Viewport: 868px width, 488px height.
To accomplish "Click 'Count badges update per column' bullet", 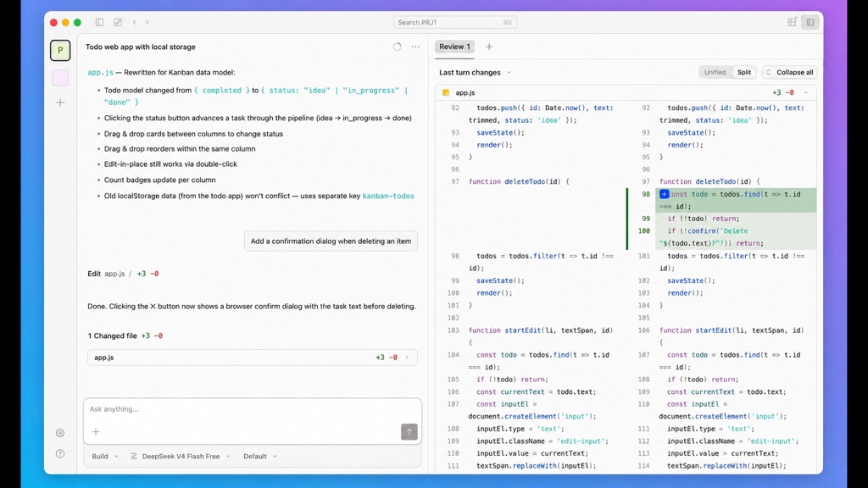I will [x=159, y=180].
